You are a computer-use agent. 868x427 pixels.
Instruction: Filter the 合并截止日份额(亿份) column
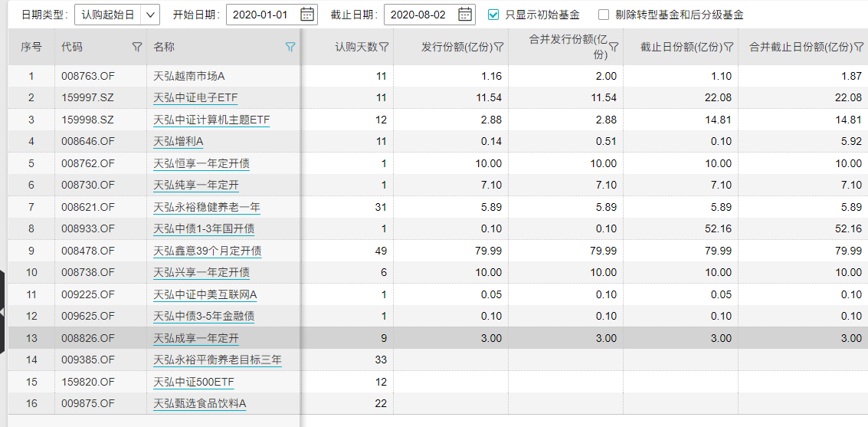click(858, 48)
